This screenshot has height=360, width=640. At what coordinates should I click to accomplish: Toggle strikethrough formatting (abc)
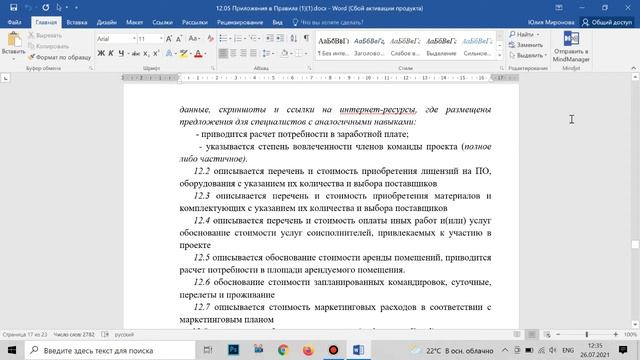[136, 53]
